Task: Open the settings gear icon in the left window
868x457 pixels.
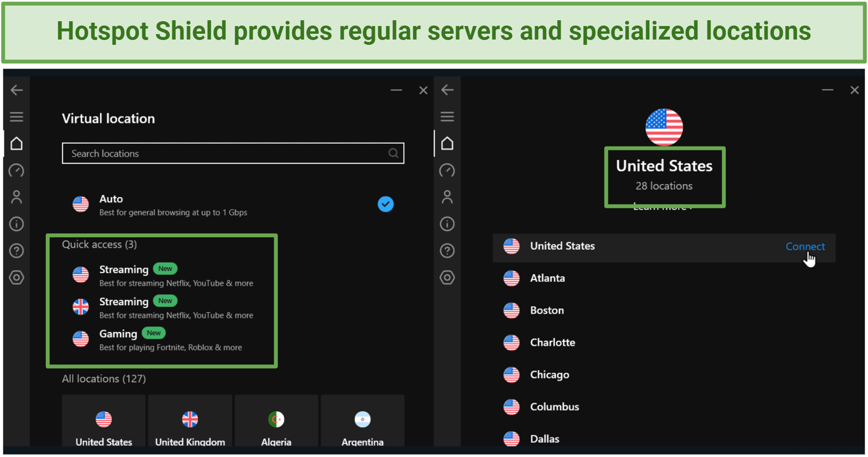Action: [x=17, y=278]
